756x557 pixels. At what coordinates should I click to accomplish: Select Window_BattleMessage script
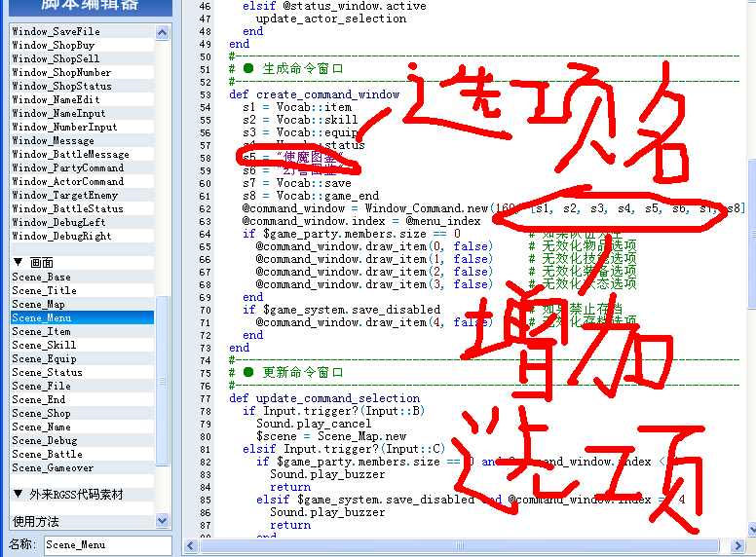point(82,154)
